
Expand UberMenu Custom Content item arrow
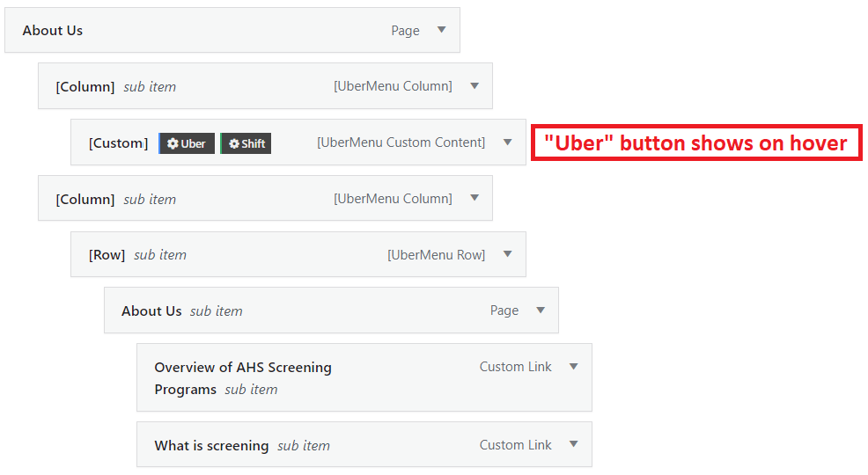(507, 142)
